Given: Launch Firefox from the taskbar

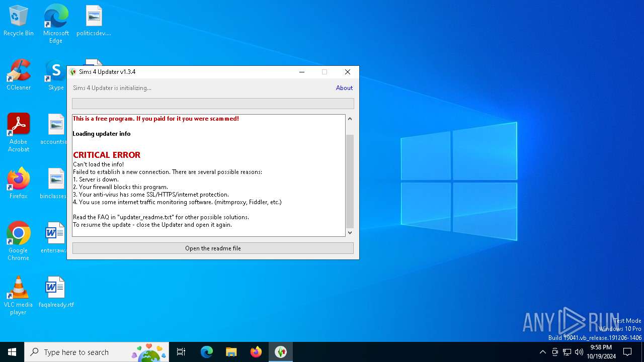Looking at the screenshot, I should point(256,352).
